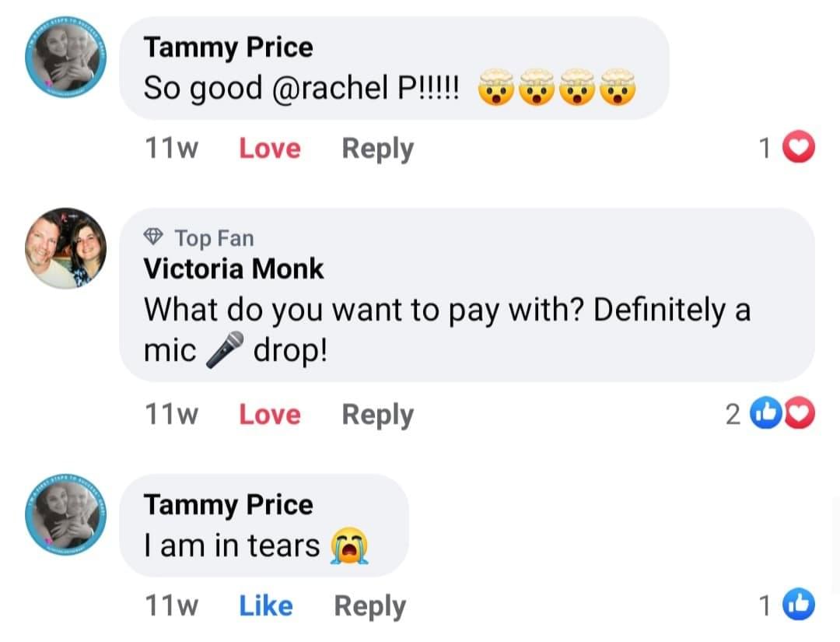
Task: Click thumbs-up reaction icon on "I am in tears" comment
Action: tap(797, 605)
